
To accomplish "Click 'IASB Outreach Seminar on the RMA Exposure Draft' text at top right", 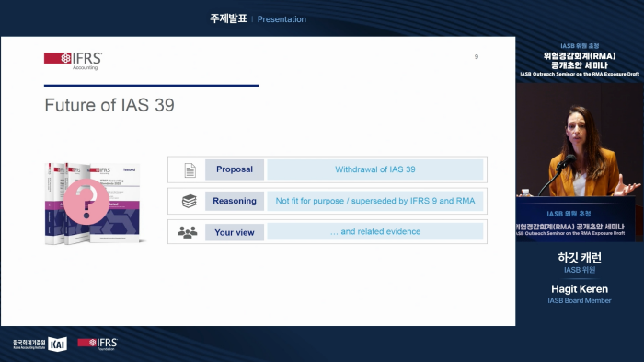I will click(x=580, y=74).
